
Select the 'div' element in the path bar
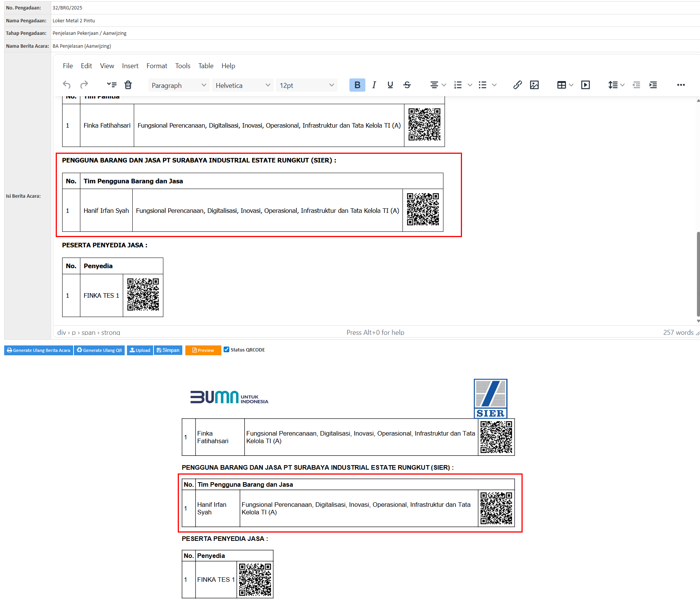61,333
